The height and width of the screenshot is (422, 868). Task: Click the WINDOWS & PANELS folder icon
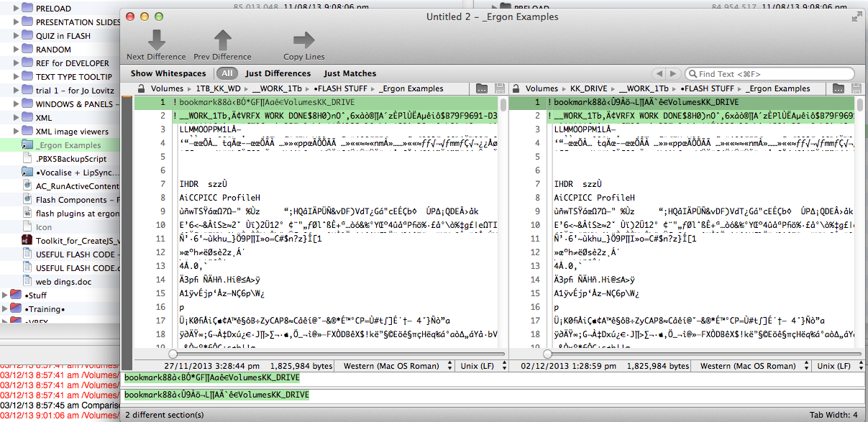point(27,104)
